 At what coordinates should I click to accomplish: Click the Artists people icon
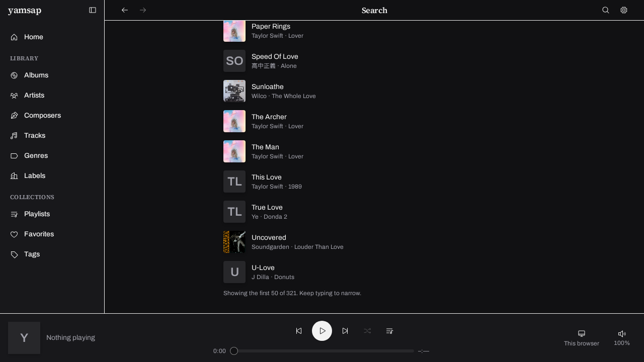pyautogui.click(x=14, y=96)
